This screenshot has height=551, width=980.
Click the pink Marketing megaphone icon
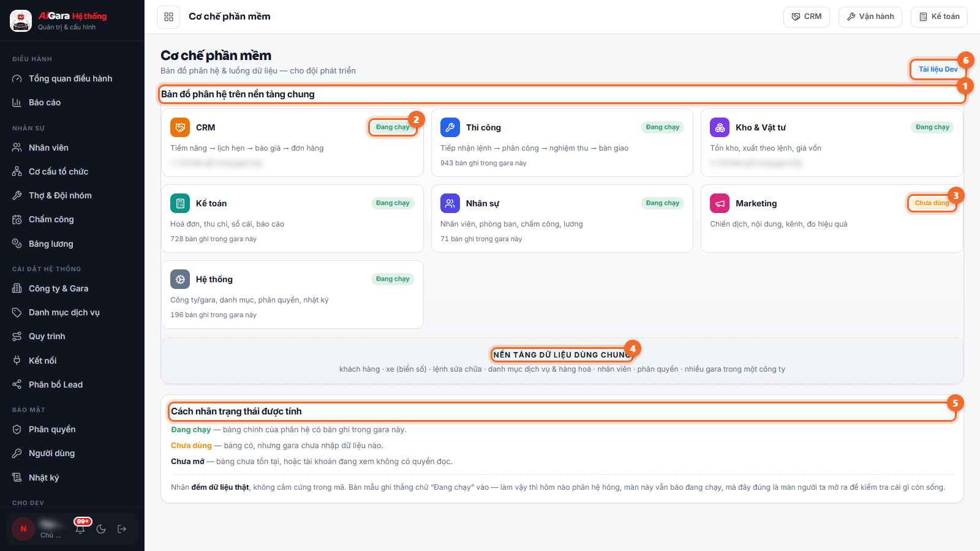[x=720, y=203]
